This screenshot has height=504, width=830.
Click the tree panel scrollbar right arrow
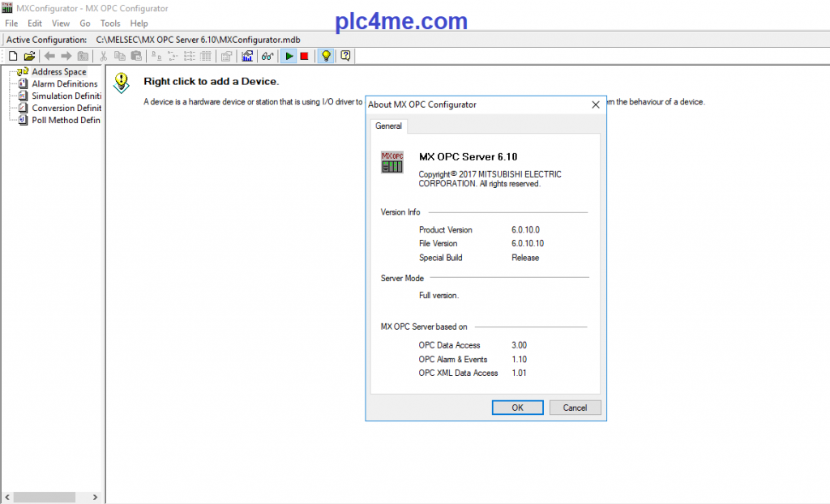(95, 497)
